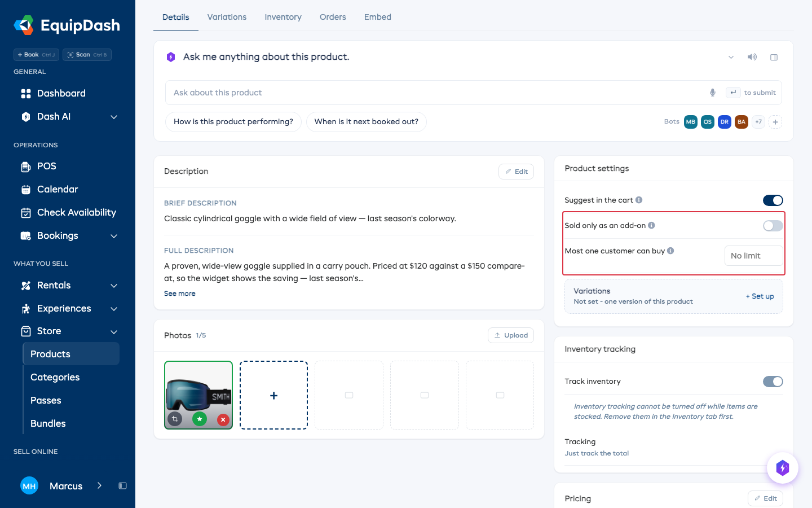Click the speaker icon in the AI panel
This screenshot has height=508, width=812.
(752, 57)
